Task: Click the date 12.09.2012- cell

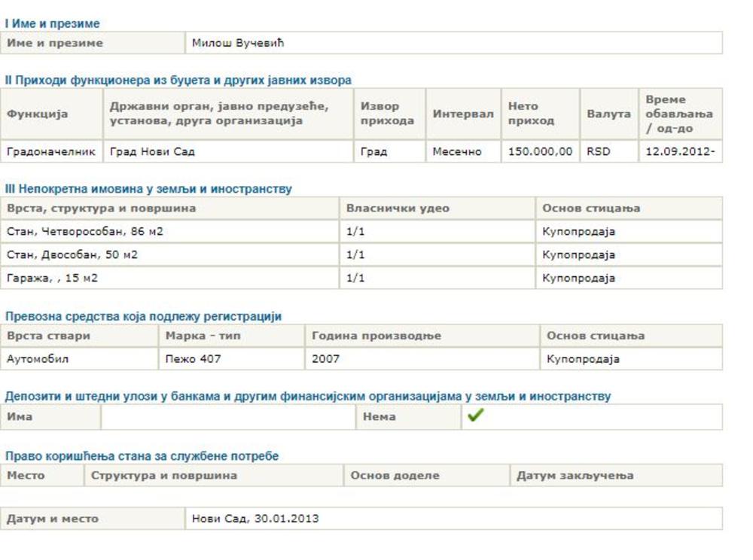Action: [679, 151]
